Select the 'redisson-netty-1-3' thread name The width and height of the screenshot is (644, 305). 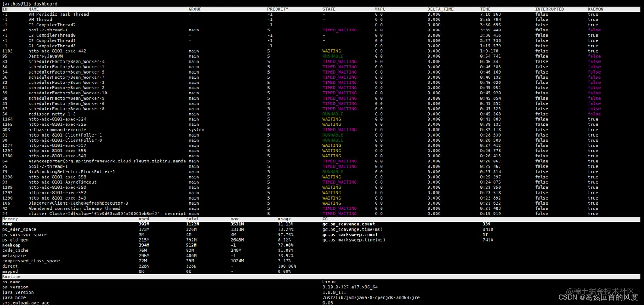(52, 114)
